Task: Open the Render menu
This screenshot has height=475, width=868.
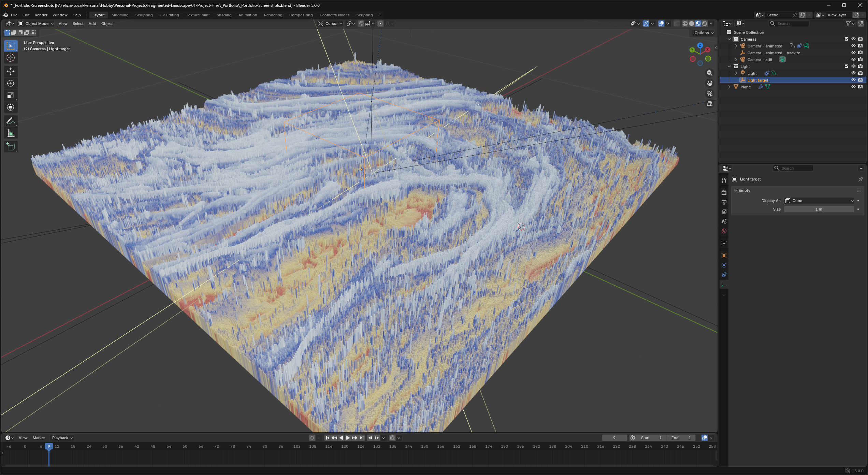Action: [41, 15]
